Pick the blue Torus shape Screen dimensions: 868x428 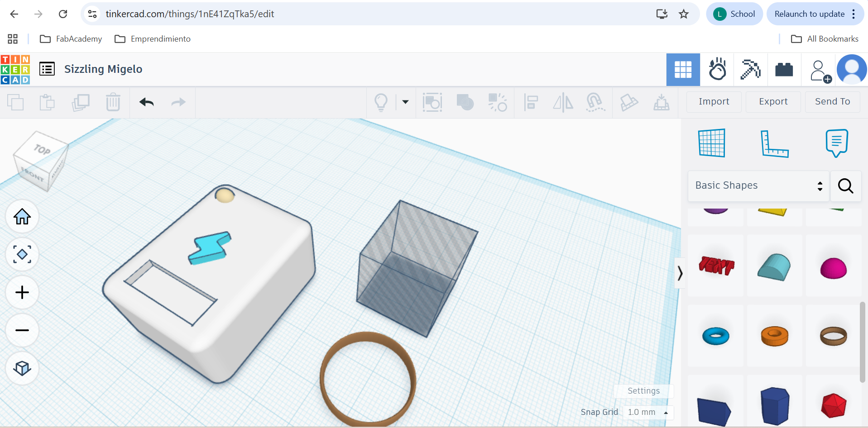pos(716,336)
